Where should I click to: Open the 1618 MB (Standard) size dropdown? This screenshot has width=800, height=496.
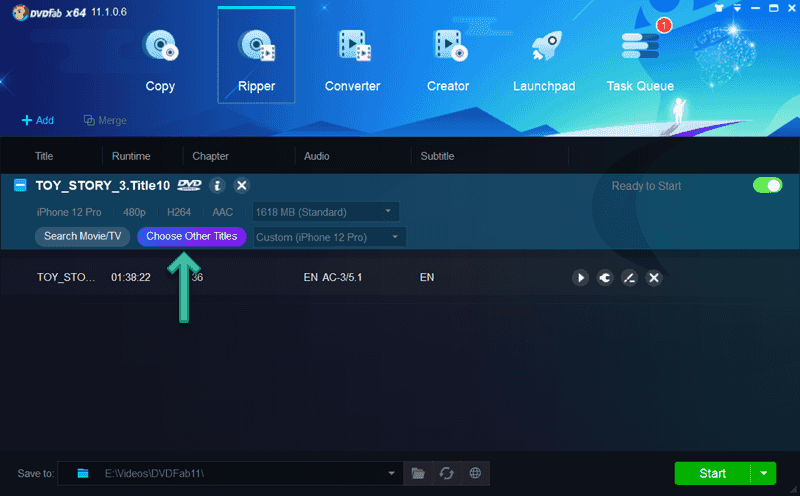point(326,212)
